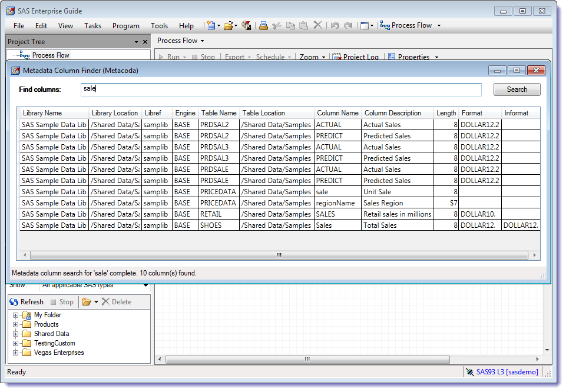Screen dimensions: 566x392
Task: Click the New item toolbar icon
Action: tap(211, 26)
